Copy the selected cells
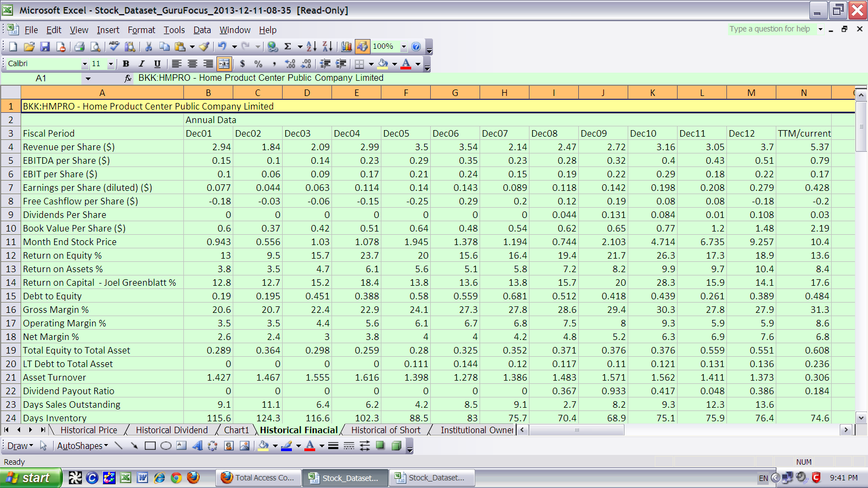The image size is (868, 488). (x=164, y=47)
